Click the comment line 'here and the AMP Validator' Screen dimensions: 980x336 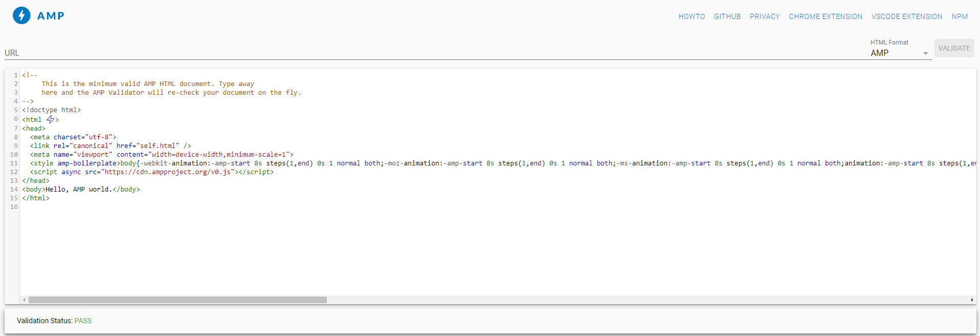[x=171, y=93]
